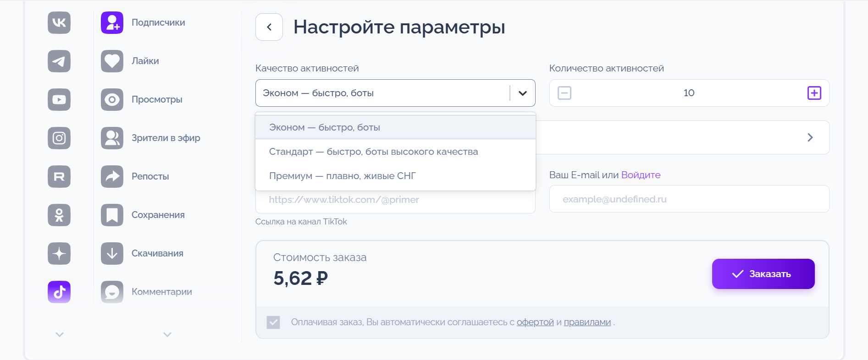
Task: Expand the row with right chevron
Action: pyautogui.click(x=810, y=137)
